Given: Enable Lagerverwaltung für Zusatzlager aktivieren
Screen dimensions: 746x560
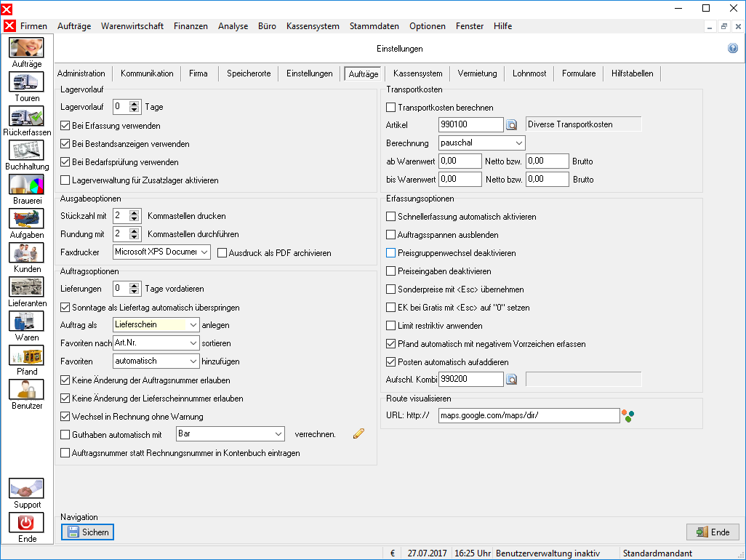Looking at the screenshot, I should pos(65,180).
